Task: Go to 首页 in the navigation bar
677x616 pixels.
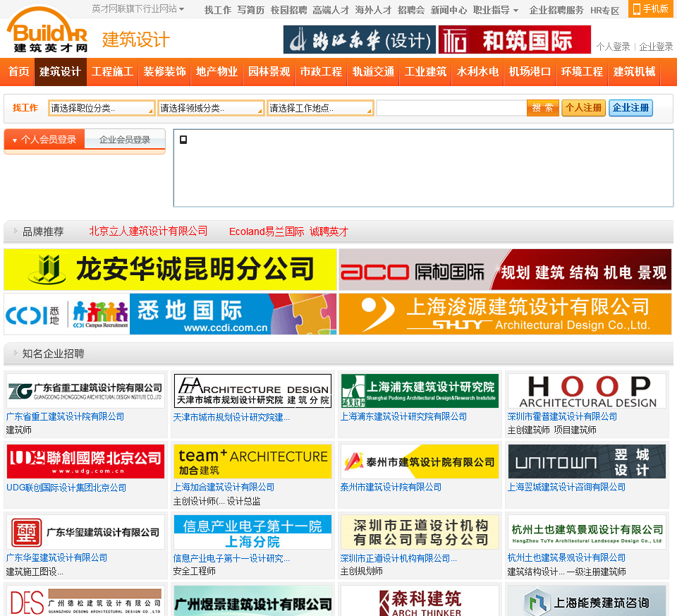Action: pos(19,72)
